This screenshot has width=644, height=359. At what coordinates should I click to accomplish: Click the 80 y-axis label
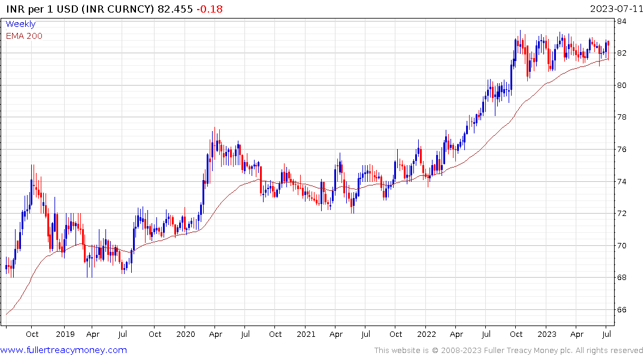(x=621, y=86)
